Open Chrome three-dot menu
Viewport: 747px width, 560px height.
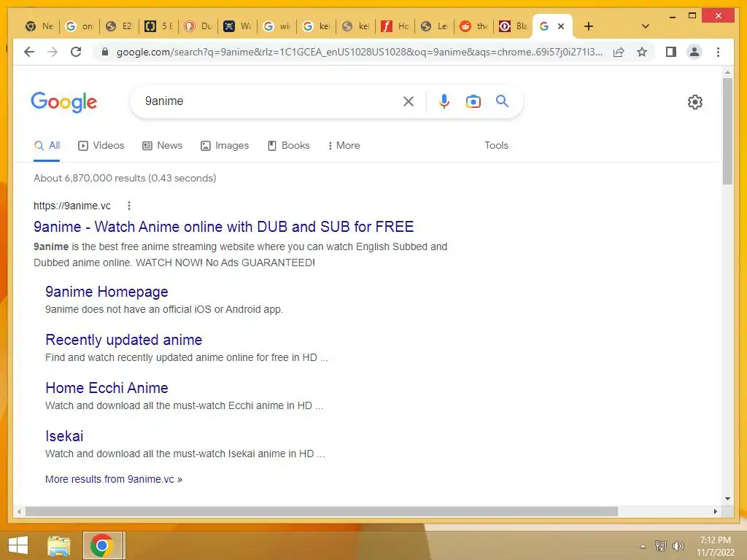[718, 52]
